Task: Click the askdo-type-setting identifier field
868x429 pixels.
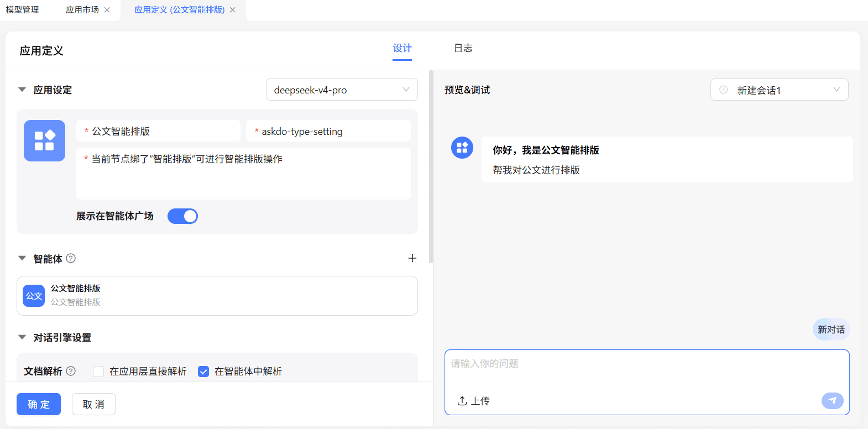Action: coord(328,131)
